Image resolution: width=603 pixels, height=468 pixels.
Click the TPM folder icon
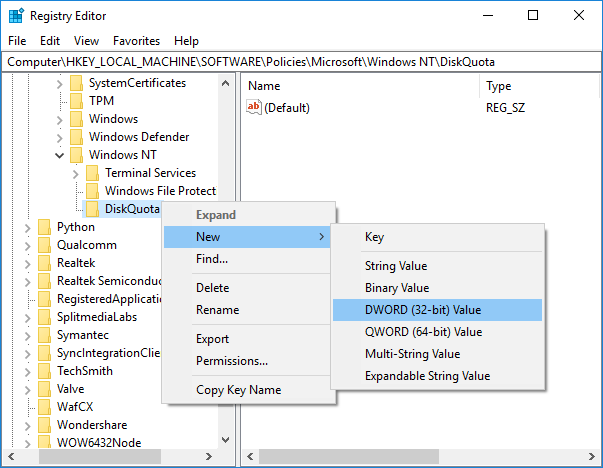(x=76, y=101)
